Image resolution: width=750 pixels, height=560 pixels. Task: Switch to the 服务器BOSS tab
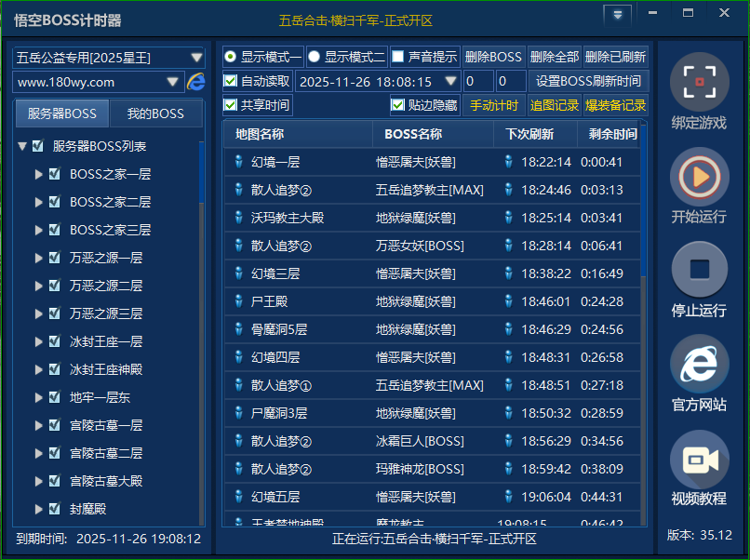(62, 114)
